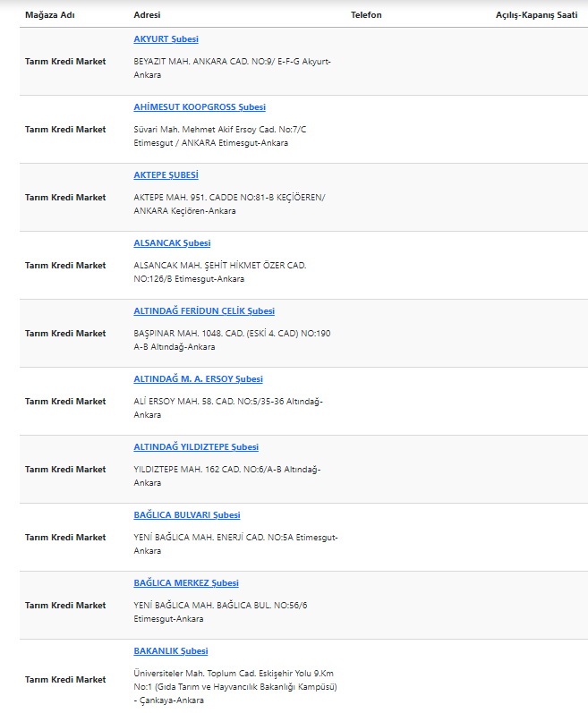Open the AKTEPE ŞUBESİ link
The image size is (588, 713).
pos(166,175)
